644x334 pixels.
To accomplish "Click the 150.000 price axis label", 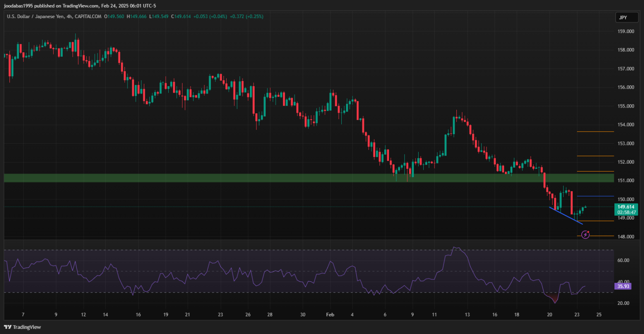I will click(x=626, y=199).
